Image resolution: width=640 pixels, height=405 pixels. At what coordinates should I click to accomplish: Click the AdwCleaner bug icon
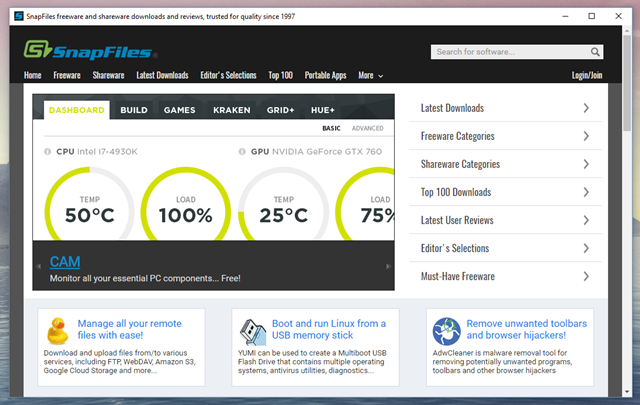[x=447, y=332]
